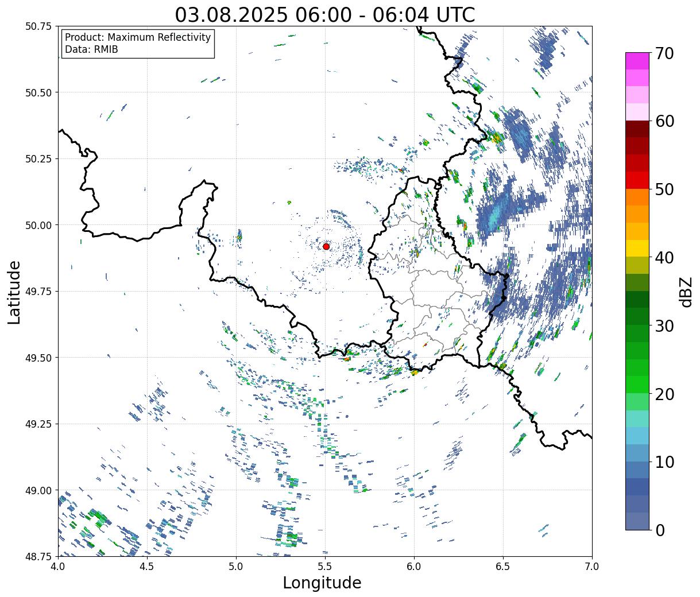Click the colorbar tick label '40'

(x=664, y=258)
